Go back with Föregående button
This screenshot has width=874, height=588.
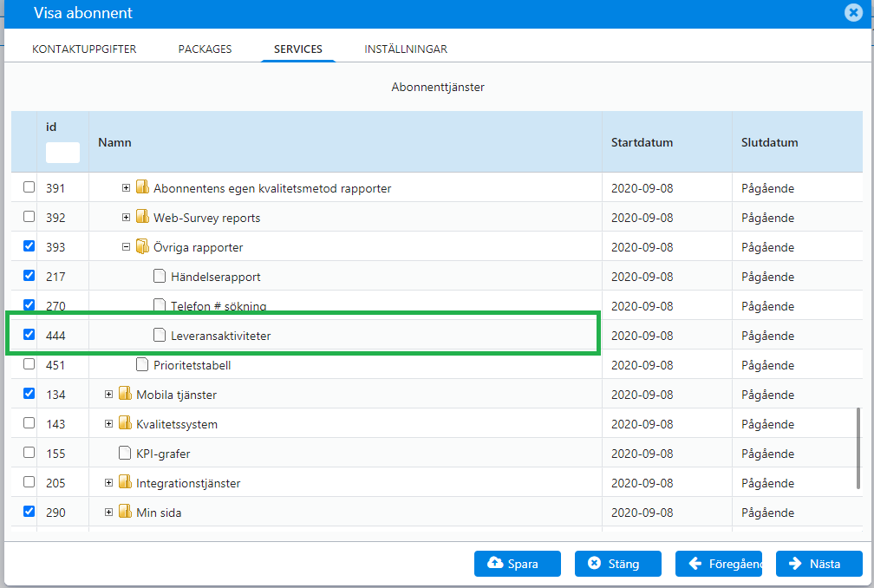719,564
